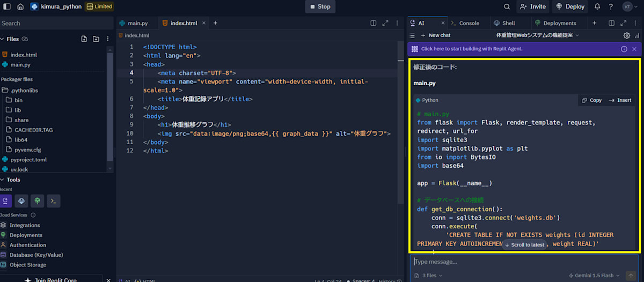This screenshot has height=282, width=644.
Task: Close the AI tab
Action: [443, 23]
